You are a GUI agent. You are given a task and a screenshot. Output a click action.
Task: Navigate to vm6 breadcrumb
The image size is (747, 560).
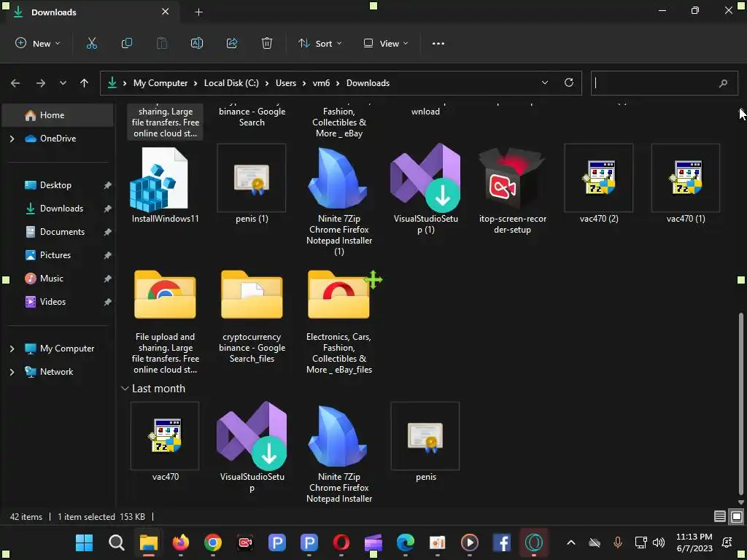coord(321,83)
